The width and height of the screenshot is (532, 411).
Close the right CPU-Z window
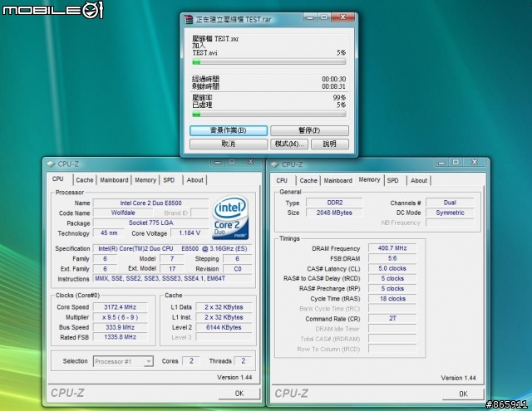(475, 162)
